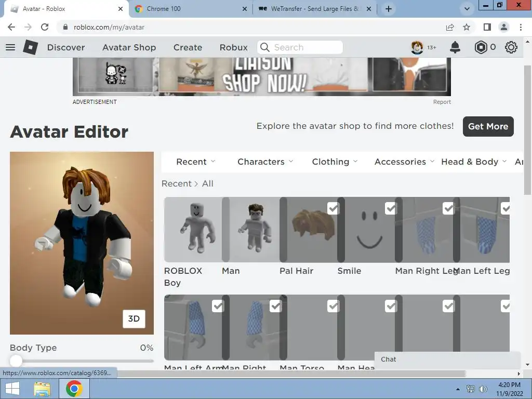
Task: Uncheck the Man Right Leg checkbox
Action: [x=448, y=208]
